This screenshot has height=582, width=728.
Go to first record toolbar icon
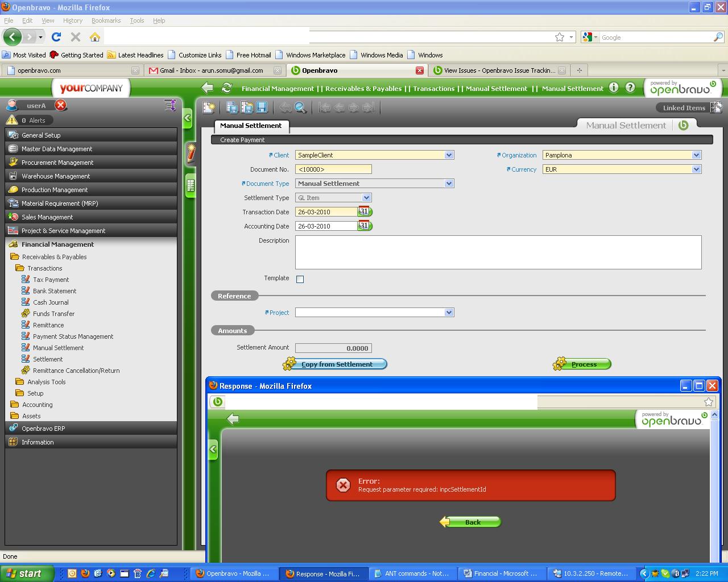pos(325,107)
